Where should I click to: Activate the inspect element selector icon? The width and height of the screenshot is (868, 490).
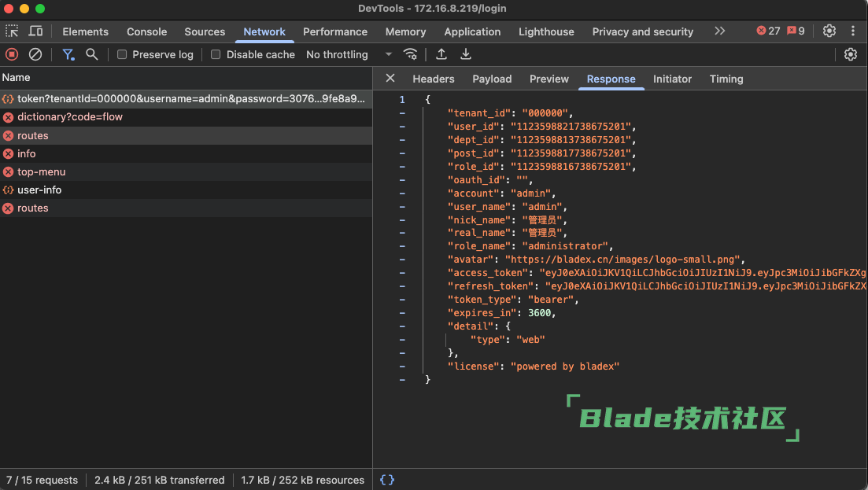coord(12,31)
